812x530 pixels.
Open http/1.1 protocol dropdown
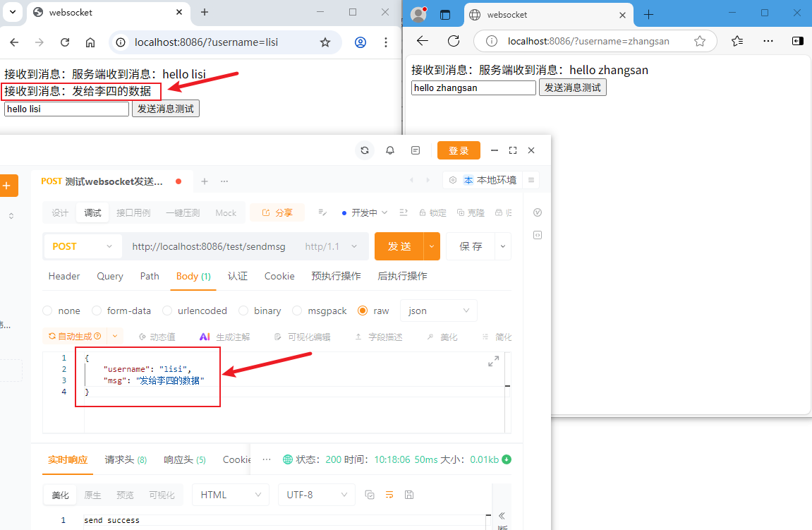(x=331, y=246)
